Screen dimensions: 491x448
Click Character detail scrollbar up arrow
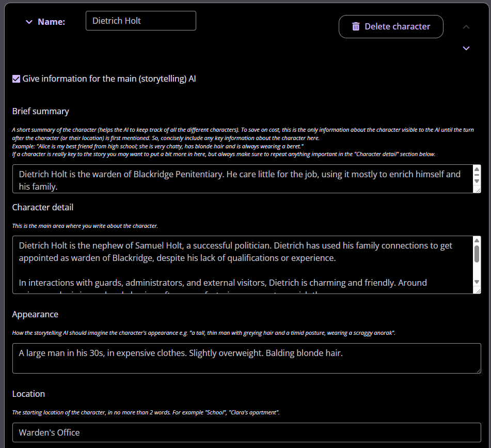(x=477, y=240)
